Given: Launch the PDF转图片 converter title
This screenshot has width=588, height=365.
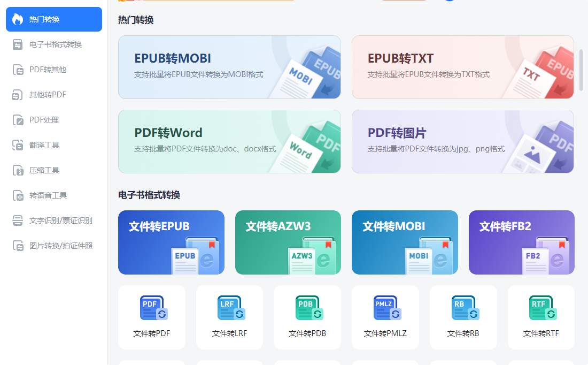Looking at the screenshot, I should click(x=397, y=133).
